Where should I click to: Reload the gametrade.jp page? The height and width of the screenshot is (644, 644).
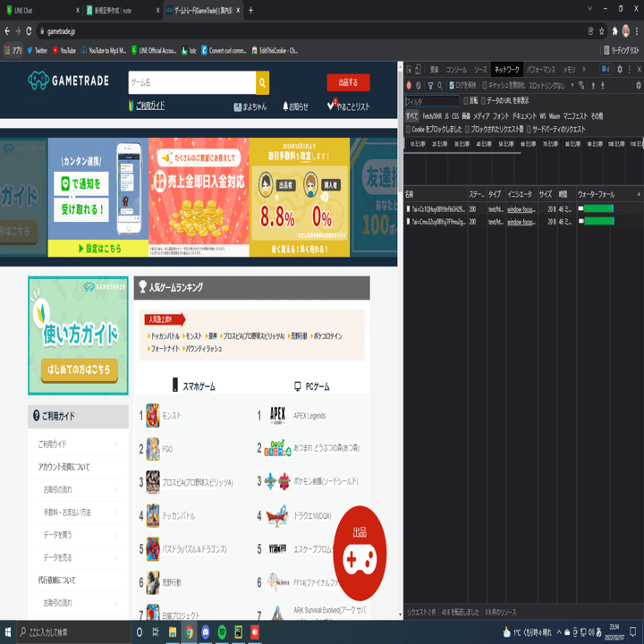tap(29, 31)
